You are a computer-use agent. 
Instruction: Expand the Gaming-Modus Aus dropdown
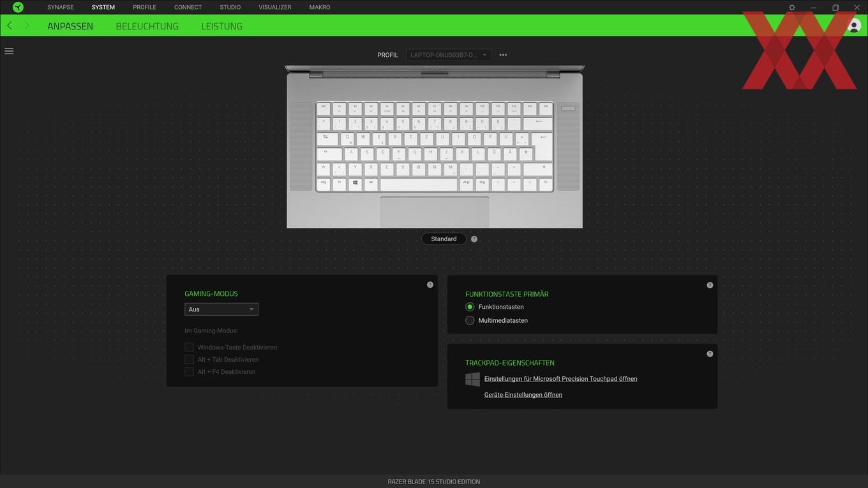221,309
